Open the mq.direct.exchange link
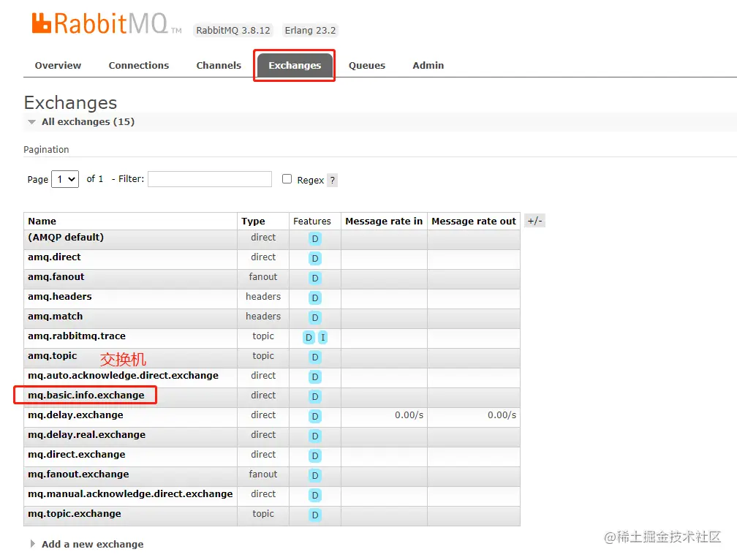Viewport: 737px width, 560px height. pos(77,454)
